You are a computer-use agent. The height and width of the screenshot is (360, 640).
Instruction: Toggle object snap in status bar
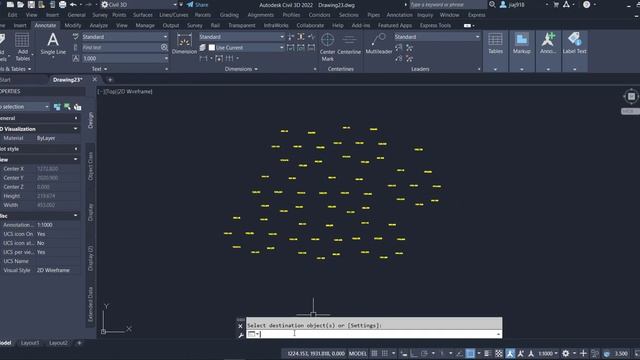tap(470, 353)
